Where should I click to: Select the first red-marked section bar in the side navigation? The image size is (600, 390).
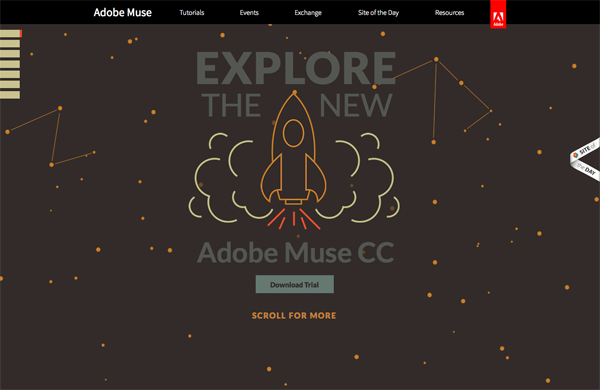pyautogui.click(x=11, y=34)
